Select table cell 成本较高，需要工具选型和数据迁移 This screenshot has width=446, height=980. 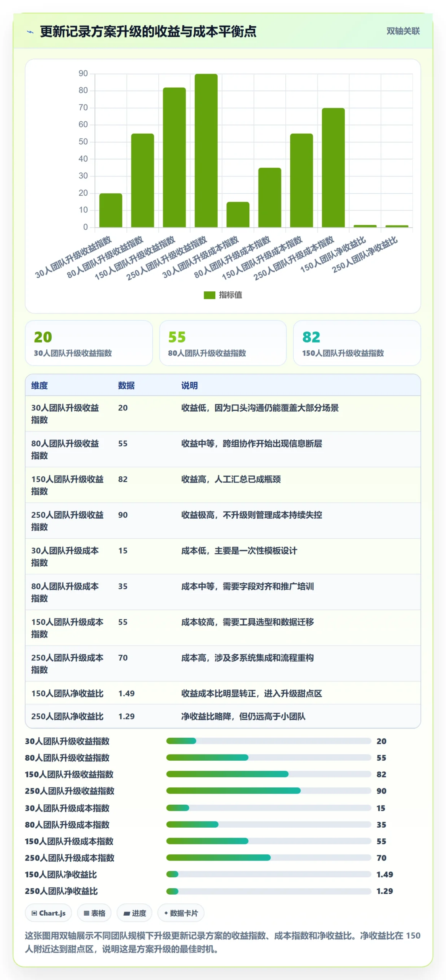coord(247,622)
